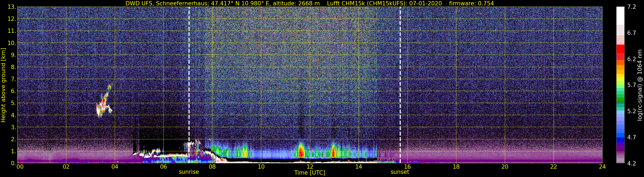Click the plot title 'DWD UFS, Schneefernerhaus'
Image resolution: width=644 pixels, height=177 pixels.
[x=167, y=3]
